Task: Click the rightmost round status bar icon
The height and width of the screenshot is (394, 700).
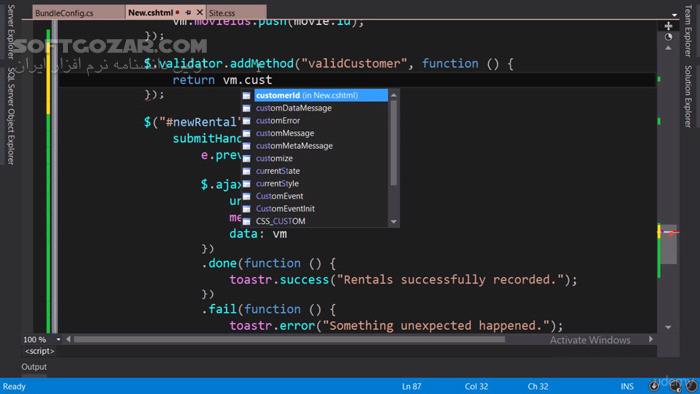Action: pos(692,386)
